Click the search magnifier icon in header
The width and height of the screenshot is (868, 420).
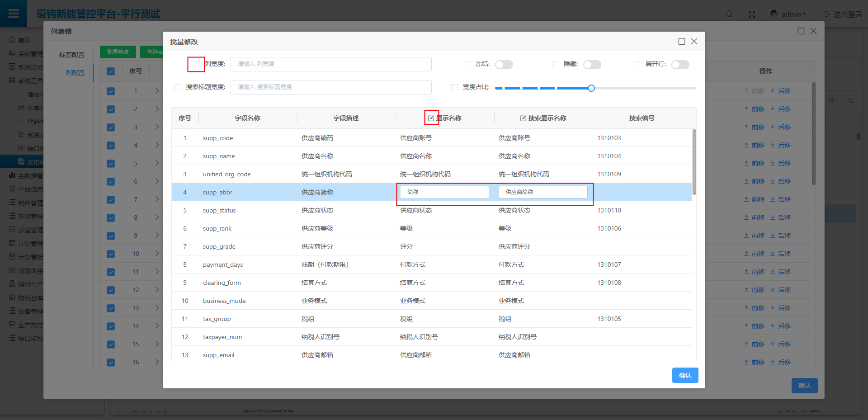coord(729,14)
